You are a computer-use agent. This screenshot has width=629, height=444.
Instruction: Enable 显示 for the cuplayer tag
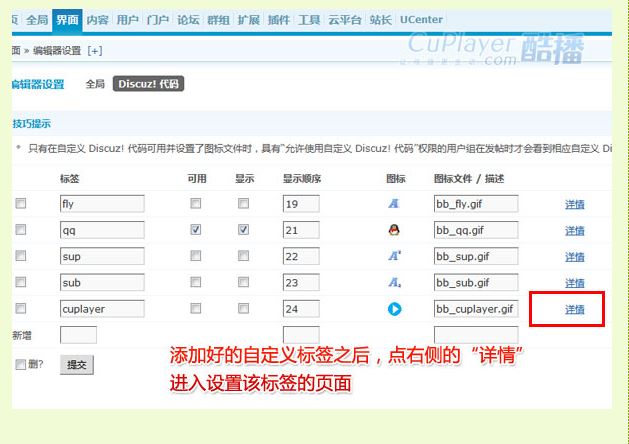tap(243, 308)
